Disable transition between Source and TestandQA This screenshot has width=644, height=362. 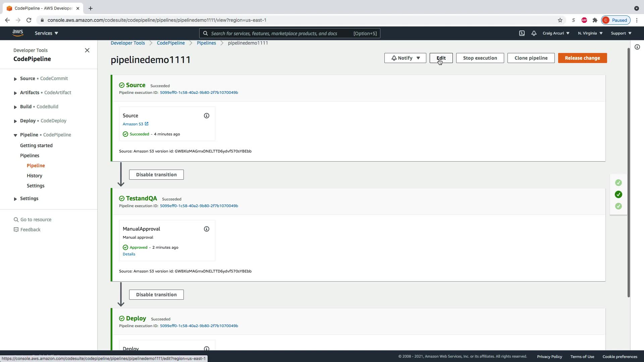point(156,175)
